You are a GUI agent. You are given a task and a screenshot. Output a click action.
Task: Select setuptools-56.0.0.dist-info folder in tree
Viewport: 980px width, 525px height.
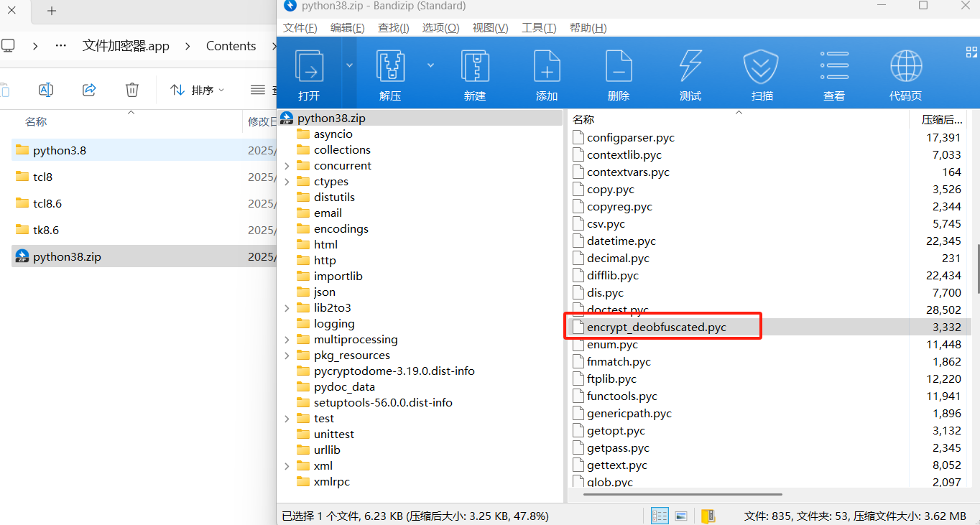(x=383, y=403)
